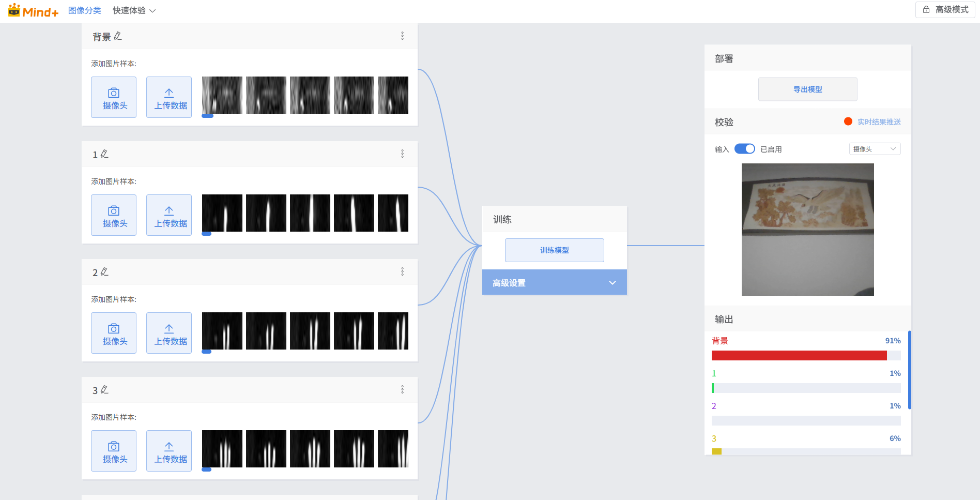
Task: Click the pencil edit icon beside 背景
Action: coord(118,36)
